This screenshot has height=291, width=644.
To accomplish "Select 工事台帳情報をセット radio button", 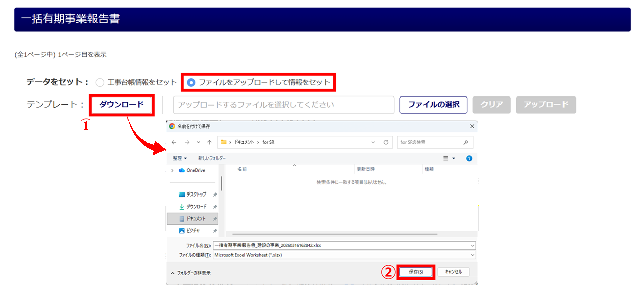I will pos(100,82).
